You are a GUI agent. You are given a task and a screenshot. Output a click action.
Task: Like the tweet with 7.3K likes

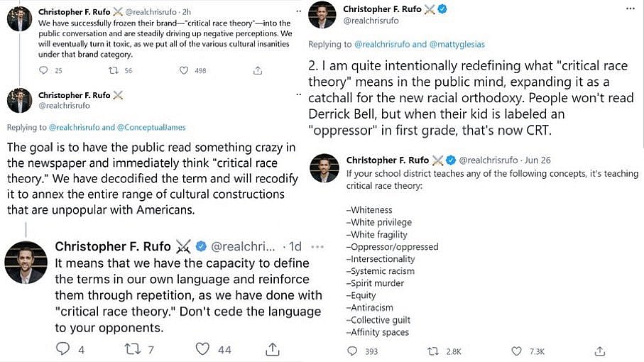coord(518,351)
